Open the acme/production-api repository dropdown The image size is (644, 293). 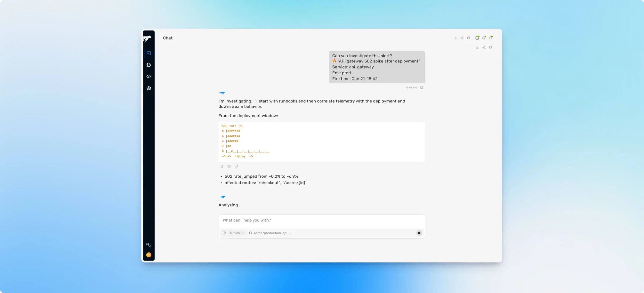[x=270, y=233]
